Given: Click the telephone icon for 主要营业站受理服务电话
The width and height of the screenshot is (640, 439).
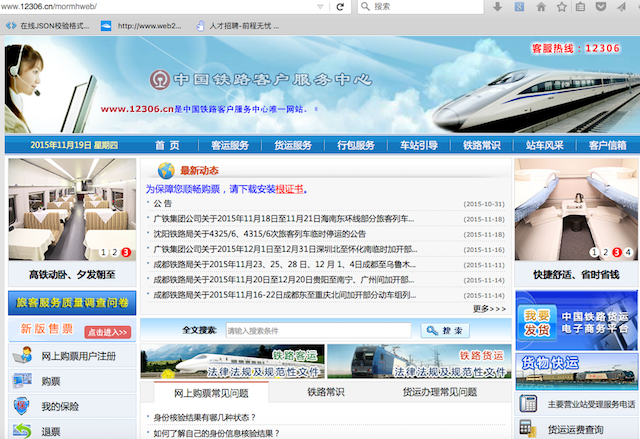Looking at the screenshot, I should pyautogui.click(x=528, y=404).
